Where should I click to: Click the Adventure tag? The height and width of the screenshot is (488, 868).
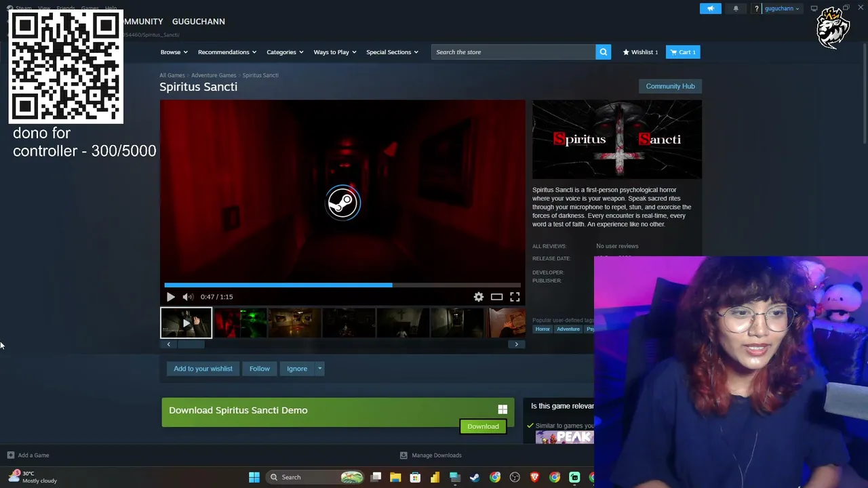[x=568, y=329]
